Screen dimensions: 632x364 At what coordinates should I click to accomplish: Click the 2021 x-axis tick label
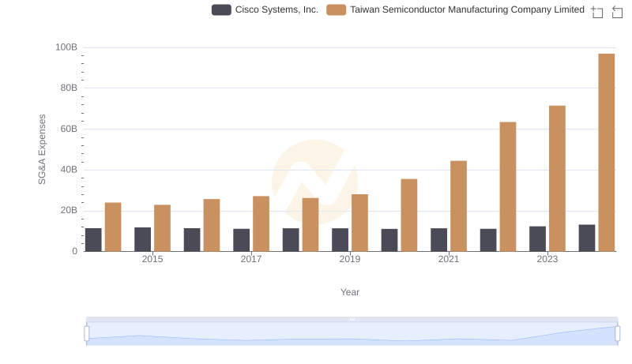[449, 259]
